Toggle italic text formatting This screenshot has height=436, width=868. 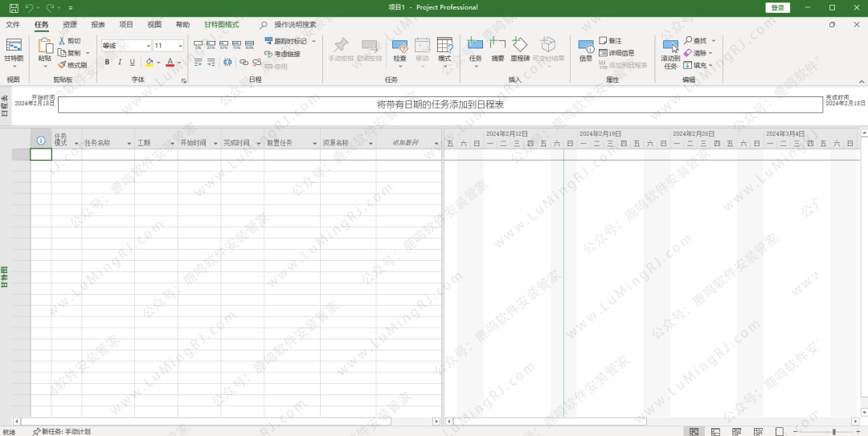120,62
